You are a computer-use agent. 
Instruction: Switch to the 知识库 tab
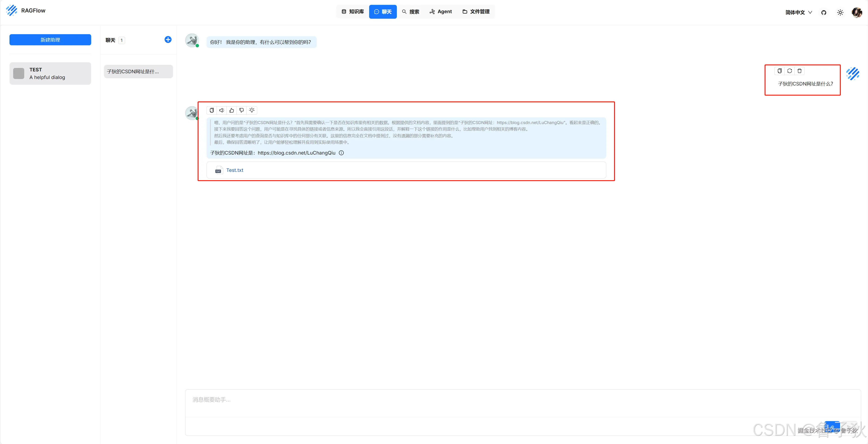tap(353, 12)
